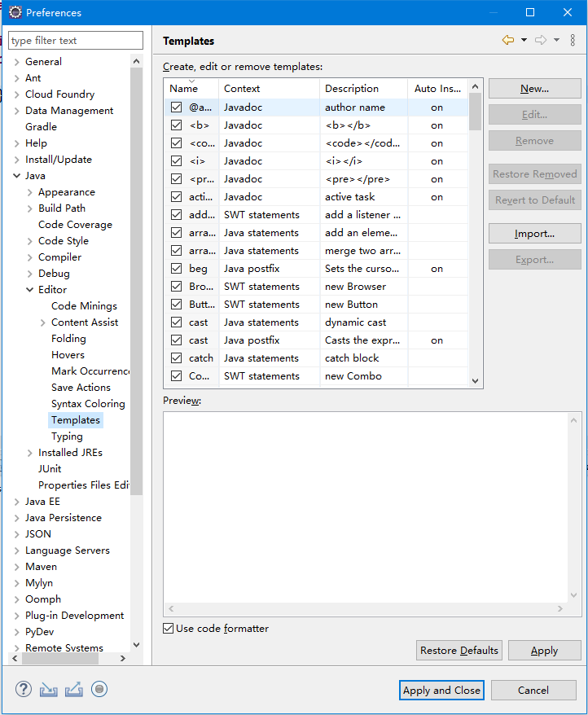Expand the Content Assist tree node

click(43, 322)
